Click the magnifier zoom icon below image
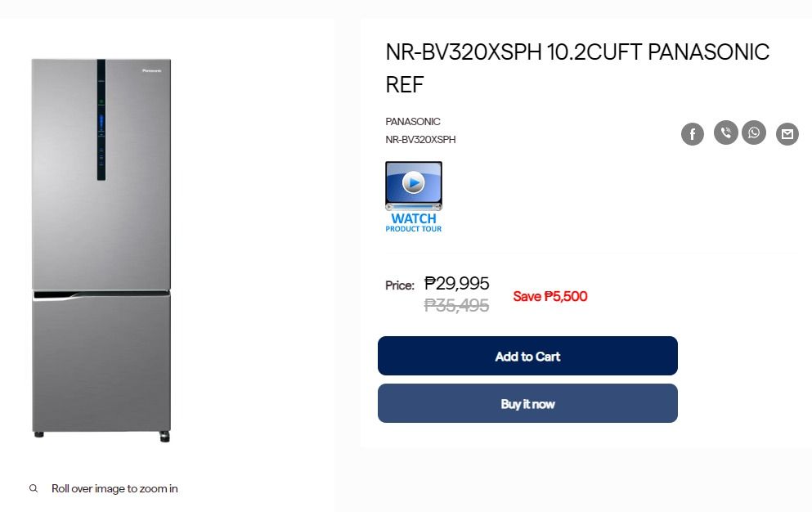812x512 pixels. 34,488
